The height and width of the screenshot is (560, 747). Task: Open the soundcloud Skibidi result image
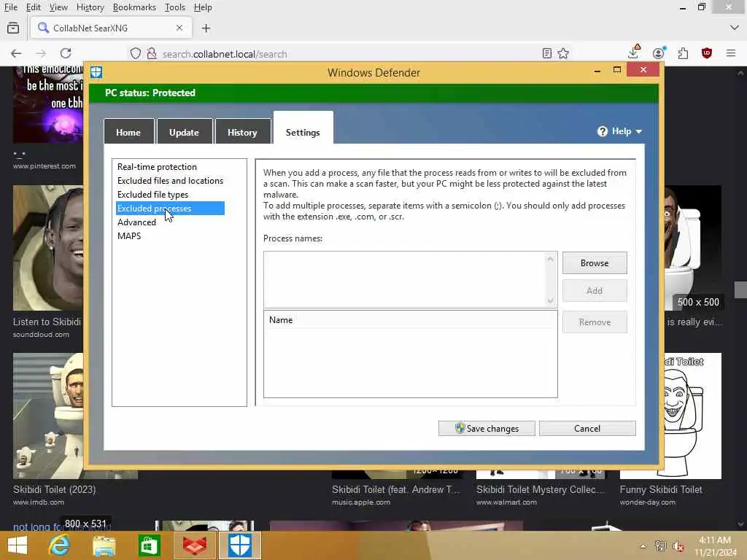[x=47, y=248]
